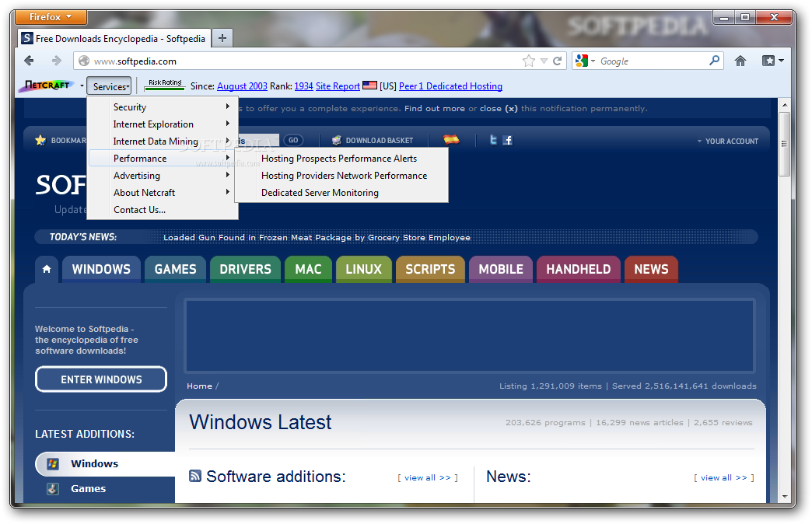Viewport: 812px width, 524px height.
Task: Click the Home breadcrumb link
Action: [x=199, y=386]
